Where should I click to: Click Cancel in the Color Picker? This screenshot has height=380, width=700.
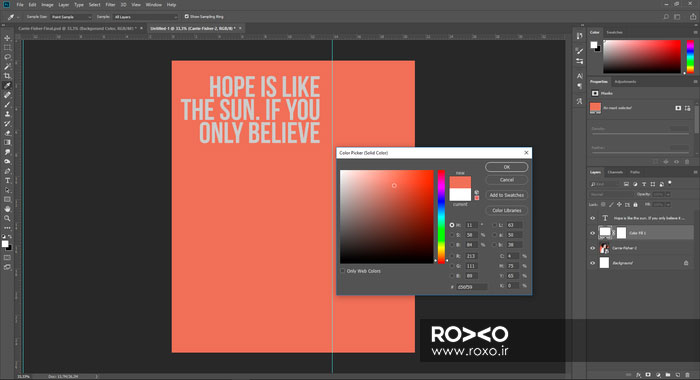coord(507,180)
